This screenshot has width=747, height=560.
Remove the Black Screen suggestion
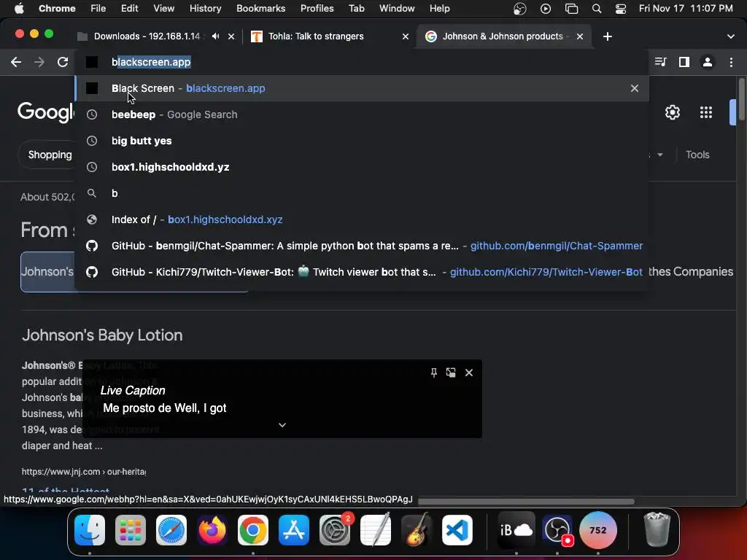click(x=635, y=88)
